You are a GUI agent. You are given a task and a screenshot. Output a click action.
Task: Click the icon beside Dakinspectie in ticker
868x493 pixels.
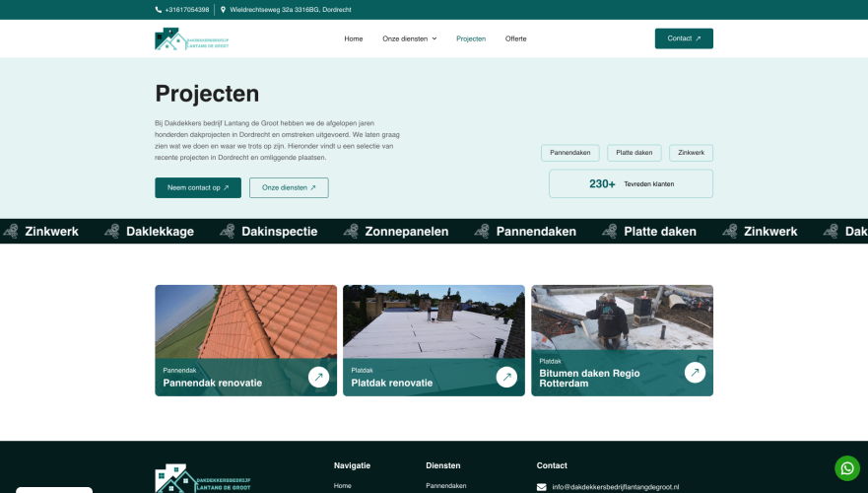pyautogui.click(x=228, y=231)
